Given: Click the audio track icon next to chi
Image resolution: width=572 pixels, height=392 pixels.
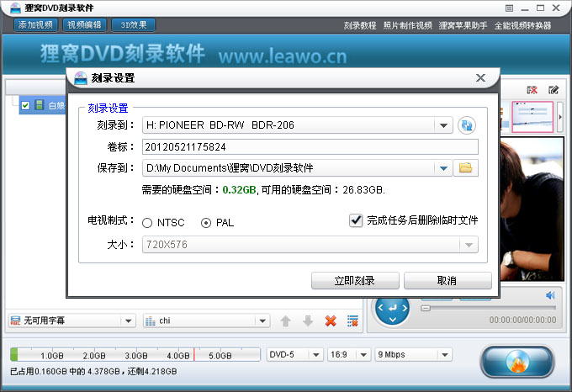Looking at the screenshot, I should (151, 320).
